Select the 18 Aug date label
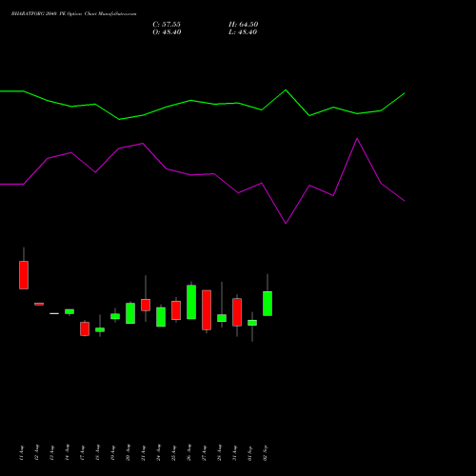476x476 pixels. (x=97, y=453)
